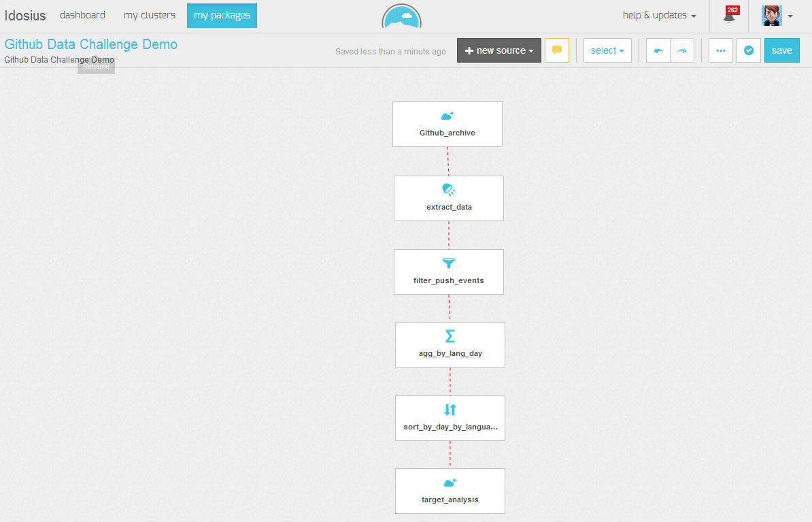Screen dimensions: 812x522
Task: Click the Github Data Challenge Demo title
Action: [x=91, y=44]
